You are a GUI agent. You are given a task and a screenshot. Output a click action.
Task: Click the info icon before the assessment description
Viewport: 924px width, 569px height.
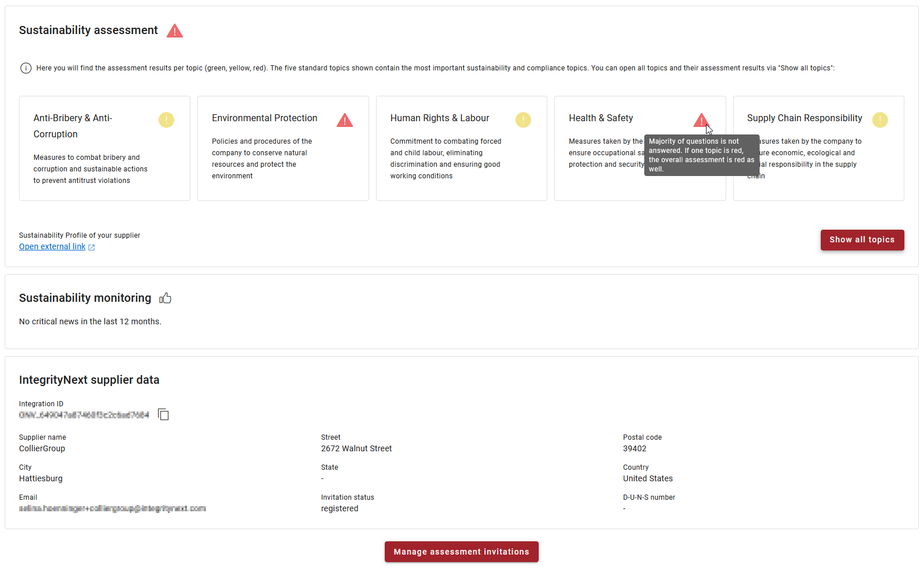click(x=26, y=68)
